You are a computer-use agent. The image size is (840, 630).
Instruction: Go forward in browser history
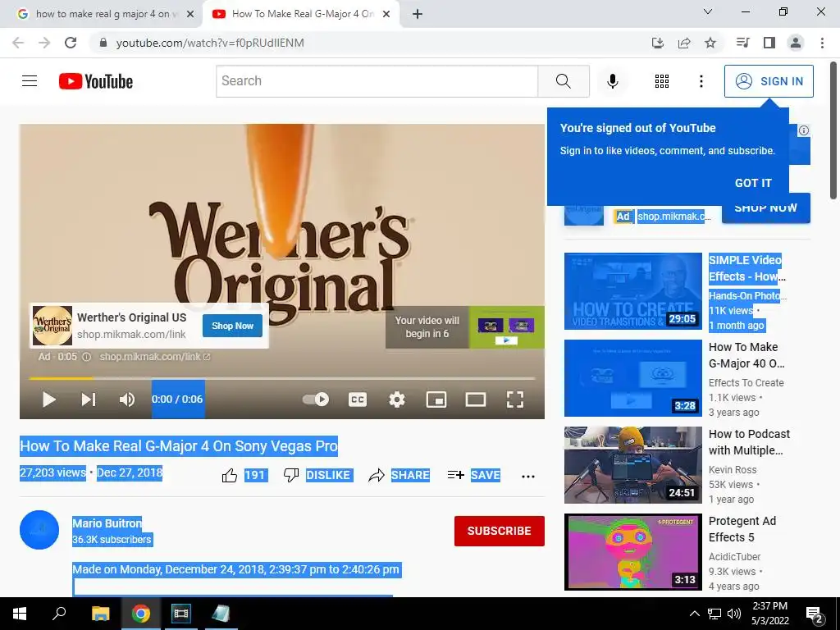pos(44,43)
